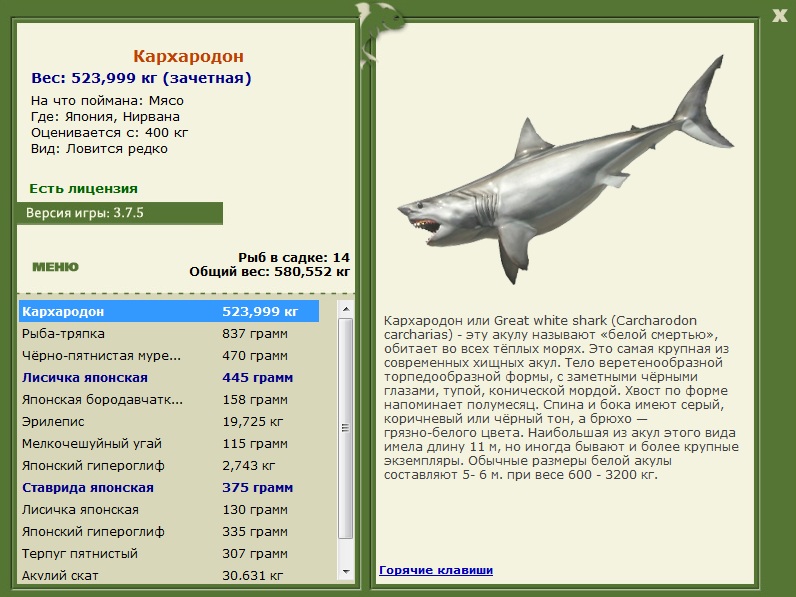This screenshot has height=597, width=796.
Task: Select Терпуг пятнистый 307 грамм
Action: [x=169, y=553]
